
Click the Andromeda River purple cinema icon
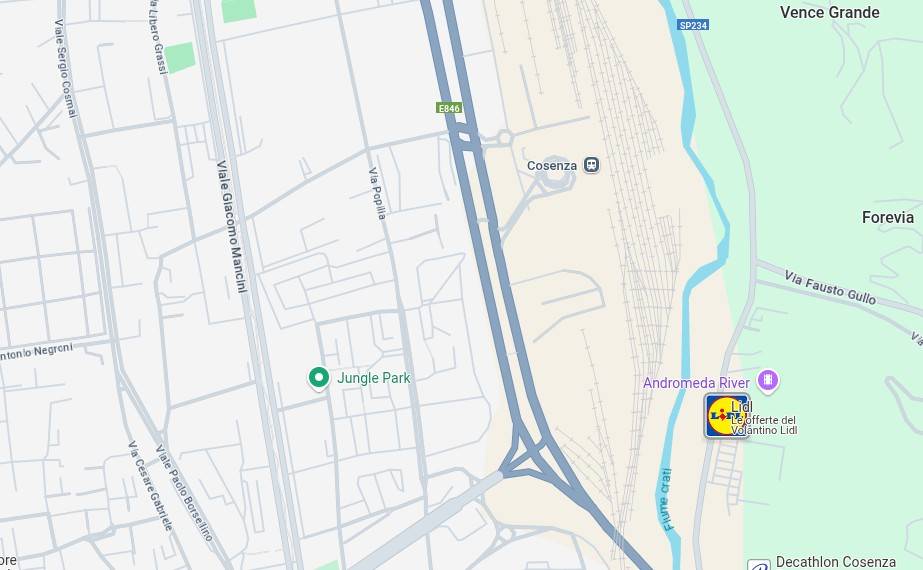[768, 380]
